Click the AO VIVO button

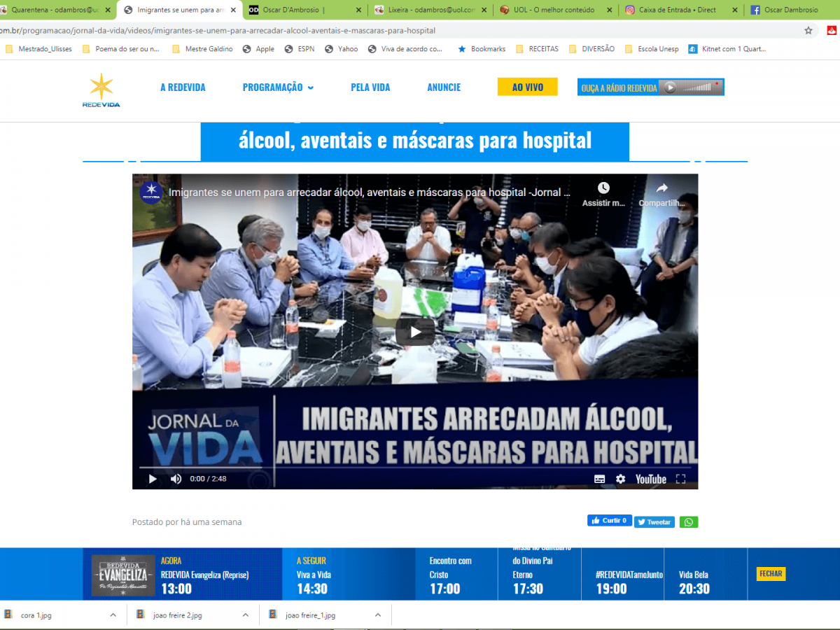pyautogui.click(x=528, y=87)
